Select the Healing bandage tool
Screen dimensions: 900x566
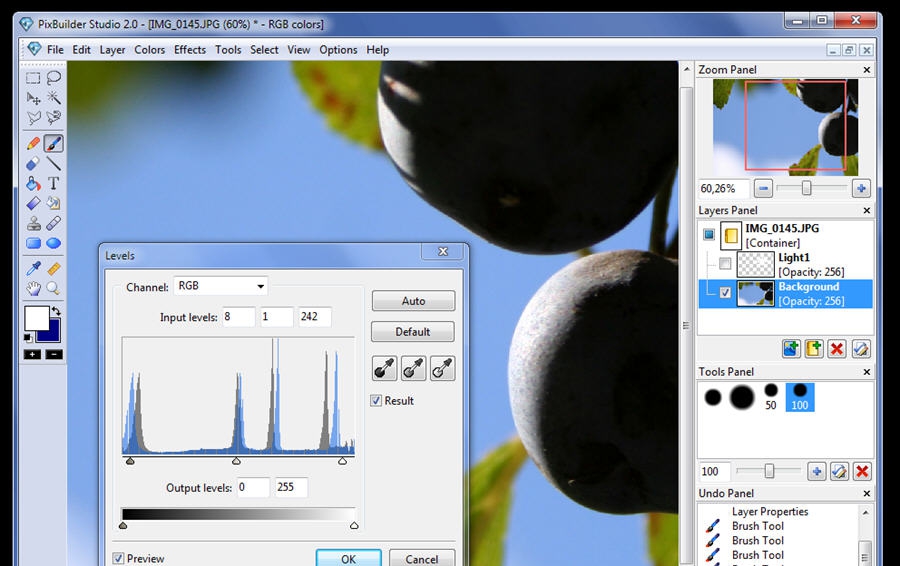(54, 223)
